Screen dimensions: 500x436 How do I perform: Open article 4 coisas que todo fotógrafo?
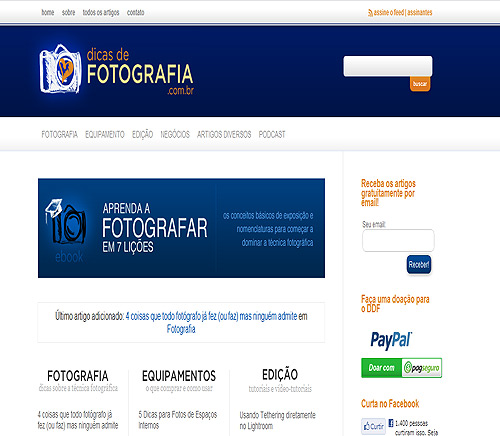coord(78,420)
